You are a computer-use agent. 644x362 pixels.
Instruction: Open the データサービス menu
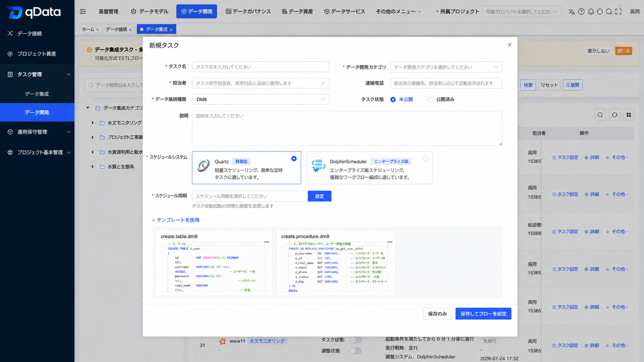click(344, 12)
